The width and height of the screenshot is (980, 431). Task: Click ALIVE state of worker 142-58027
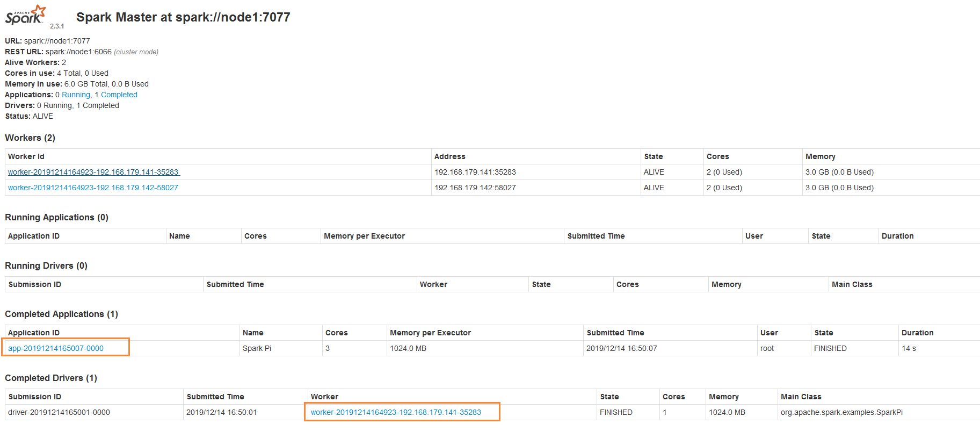tap(654, 188)
